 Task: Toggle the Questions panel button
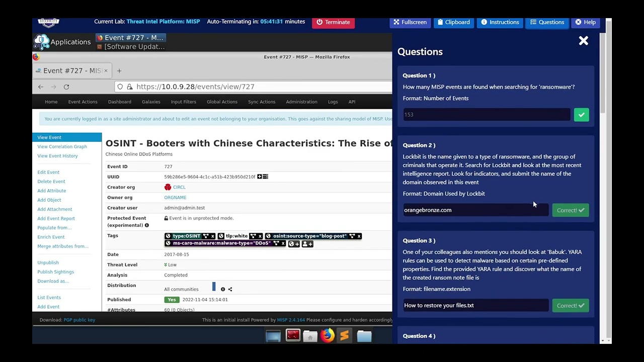[x=547, y=22]
